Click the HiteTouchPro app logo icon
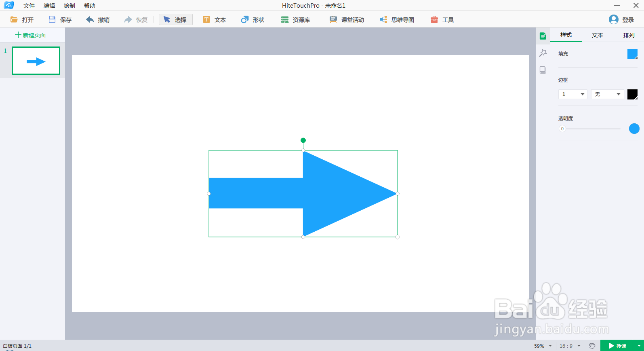 (x=8, y=5)
